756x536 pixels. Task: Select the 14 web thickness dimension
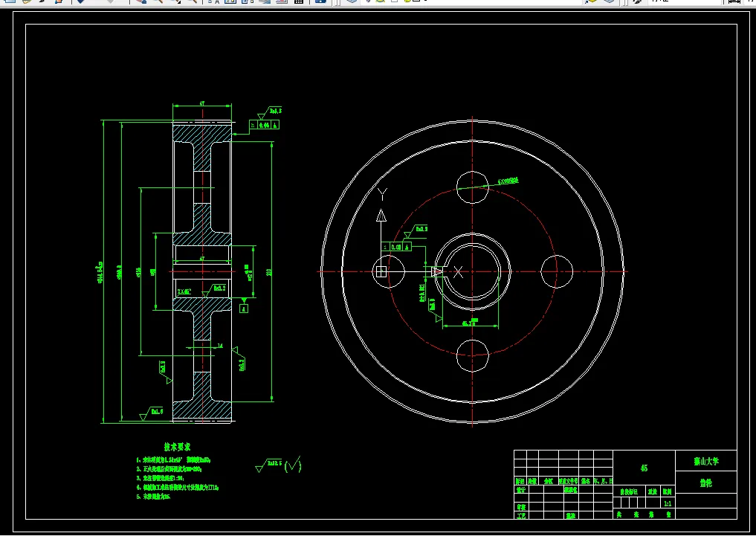(220, 346)
